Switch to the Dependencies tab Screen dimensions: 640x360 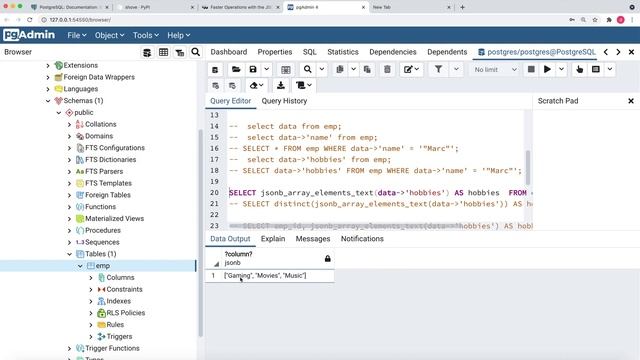pyautogui.click(x=393, y=52)
